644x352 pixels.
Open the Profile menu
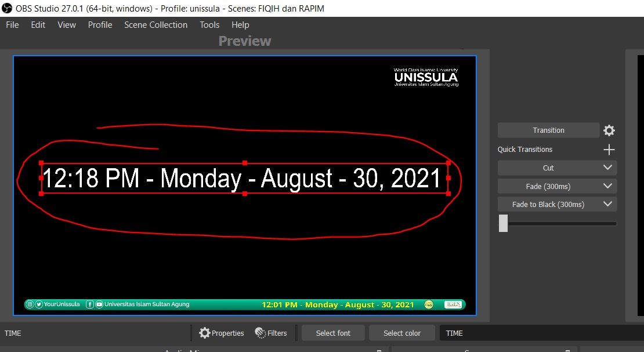tap(100, 25)
